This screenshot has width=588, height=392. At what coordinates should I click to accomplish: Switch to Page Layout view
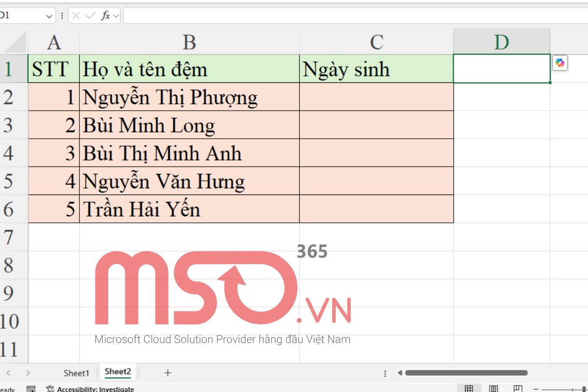[493, 389]
